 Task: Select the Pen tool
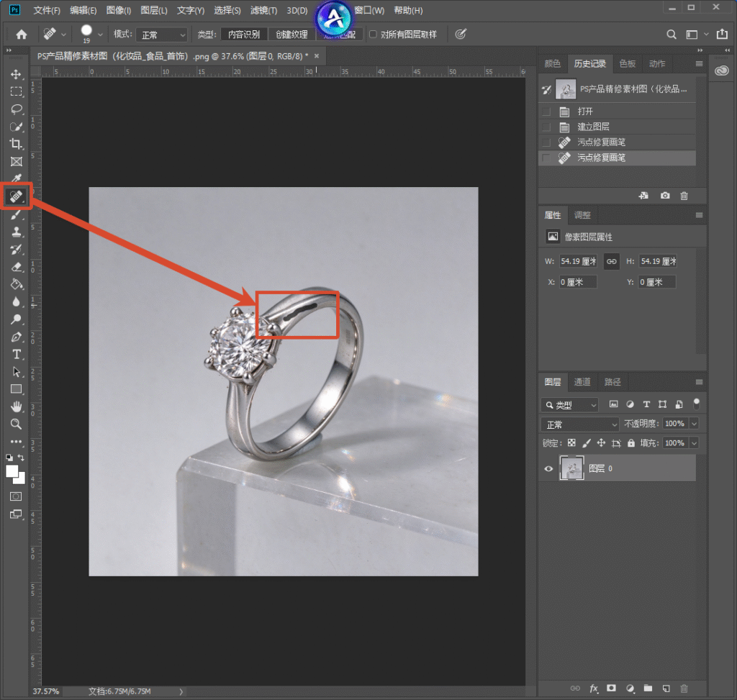[16, 337]
